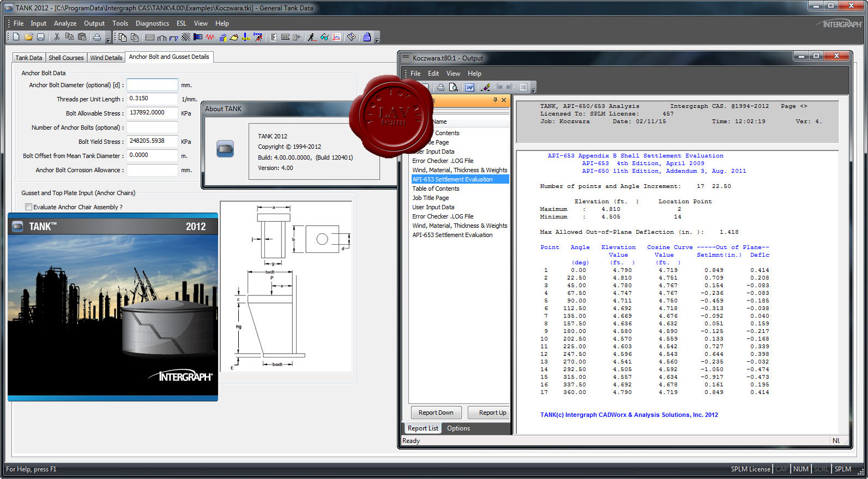This screenshot has width=868, height=479.
Task: Click the tank icon in About TANK dialog
Action: [225, 149]
